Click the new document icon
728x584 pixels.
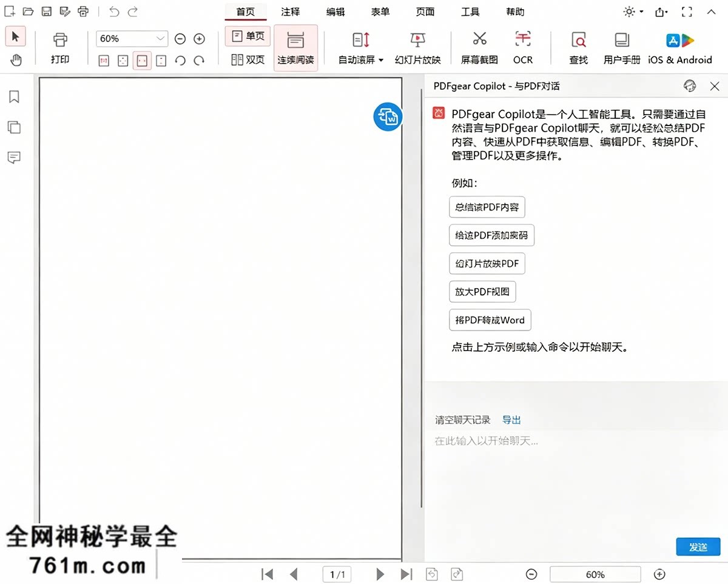pos(10,12)
